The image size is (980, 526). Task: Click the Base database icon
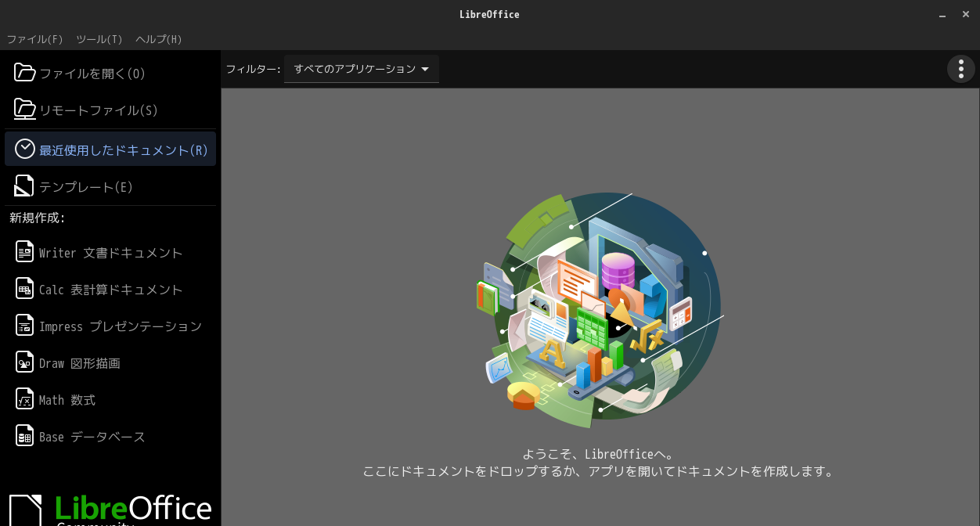click(25, 436)
